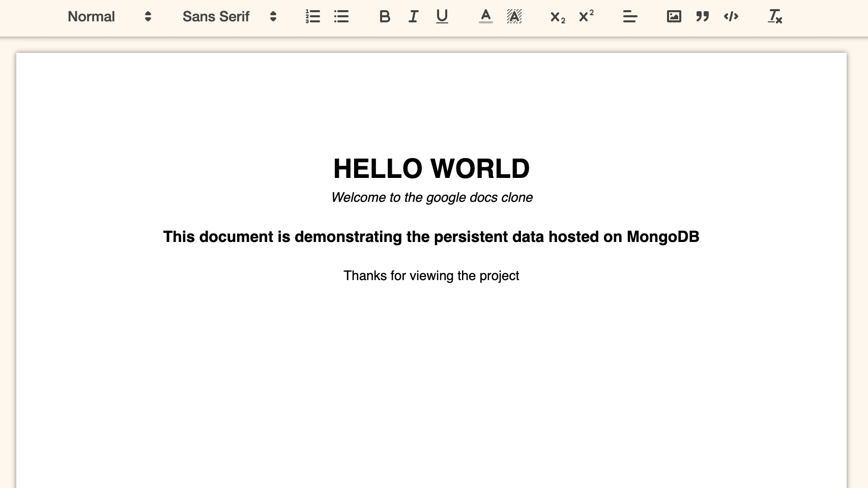
Task: Open the text color picker
Action: tap(486, 17)
